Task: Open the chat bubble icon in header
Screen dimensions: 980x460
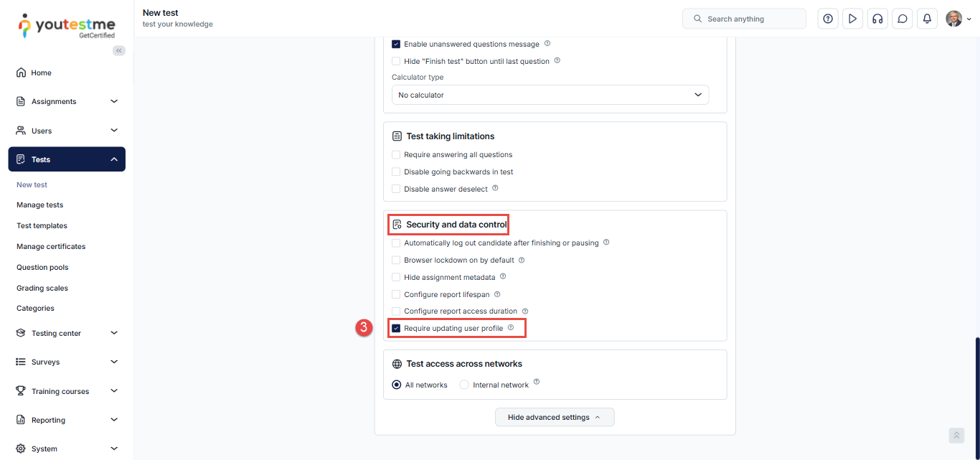Action: 903,19
